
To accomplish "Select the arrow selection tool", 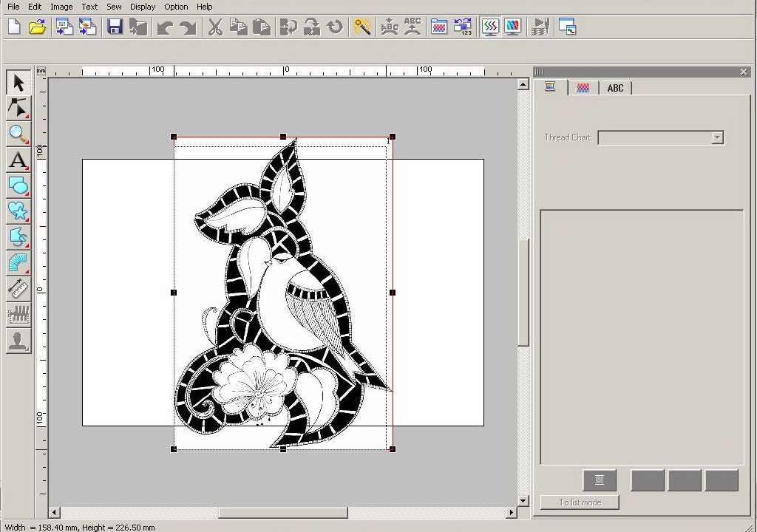I will [x=18, y=83].
